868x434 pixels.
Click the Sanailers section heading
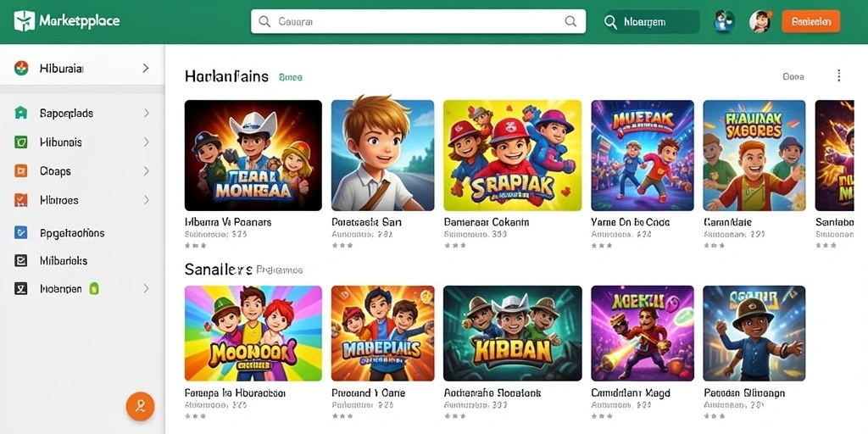point(219,270)
